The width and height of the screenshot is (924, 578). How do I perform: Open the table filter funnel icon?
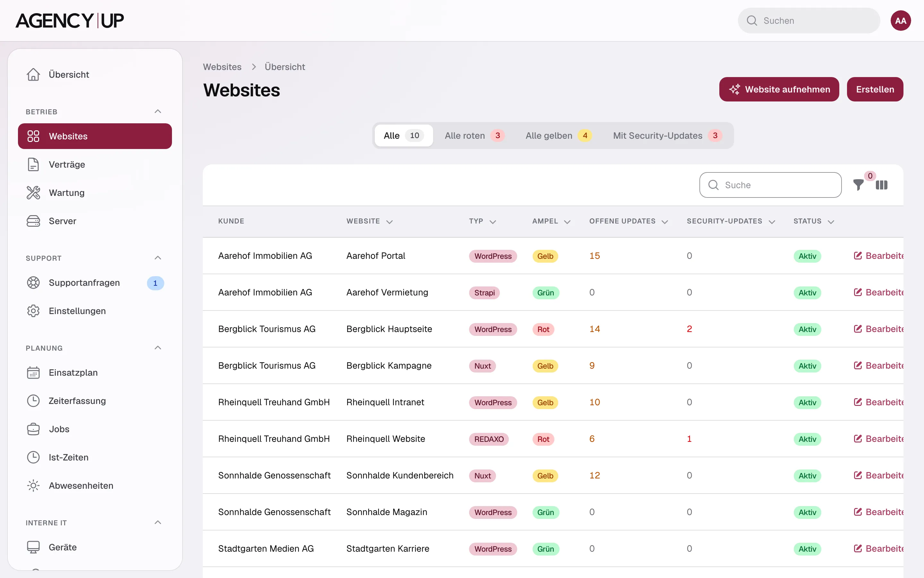click(858, 185)
